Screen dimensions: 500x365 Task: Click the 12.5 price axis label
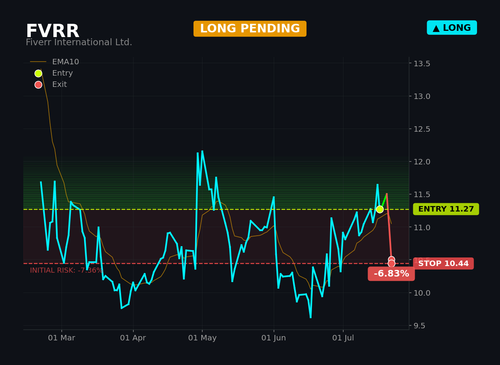[x=422, y=129]
